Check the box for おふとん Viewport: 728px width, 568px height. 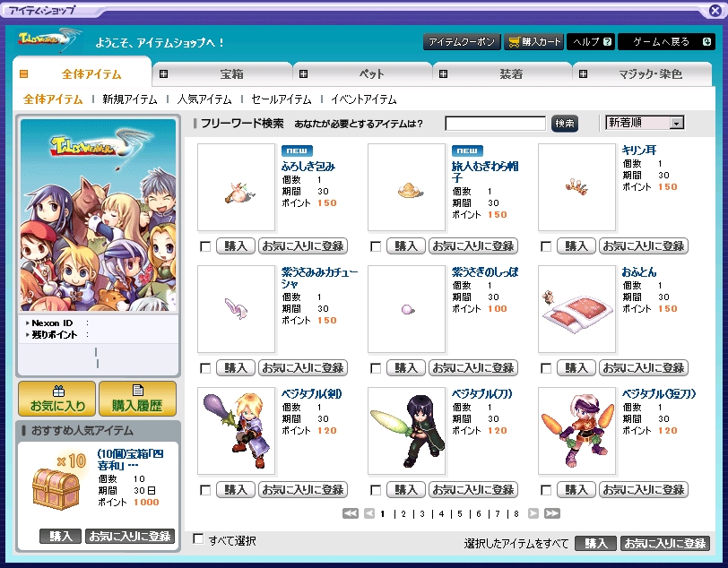546,368
